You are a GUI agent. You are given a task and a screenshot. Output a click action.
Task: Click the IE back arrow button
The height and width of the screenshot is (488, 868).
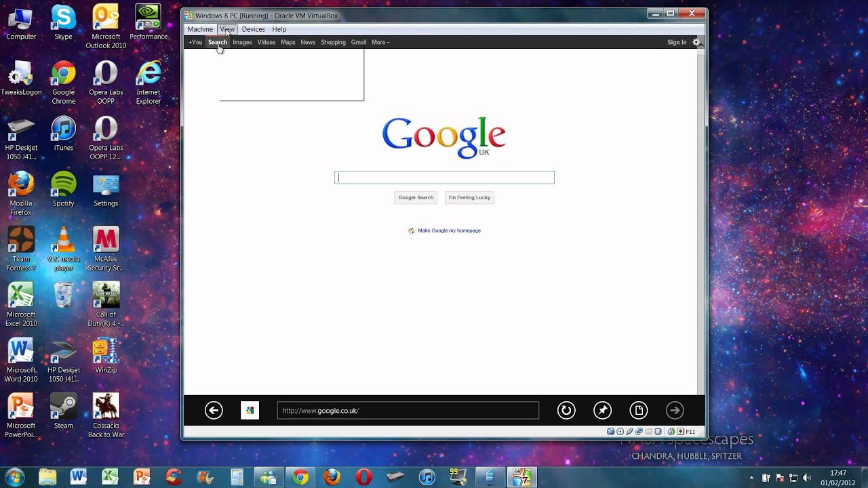click(x=214, y=410)
